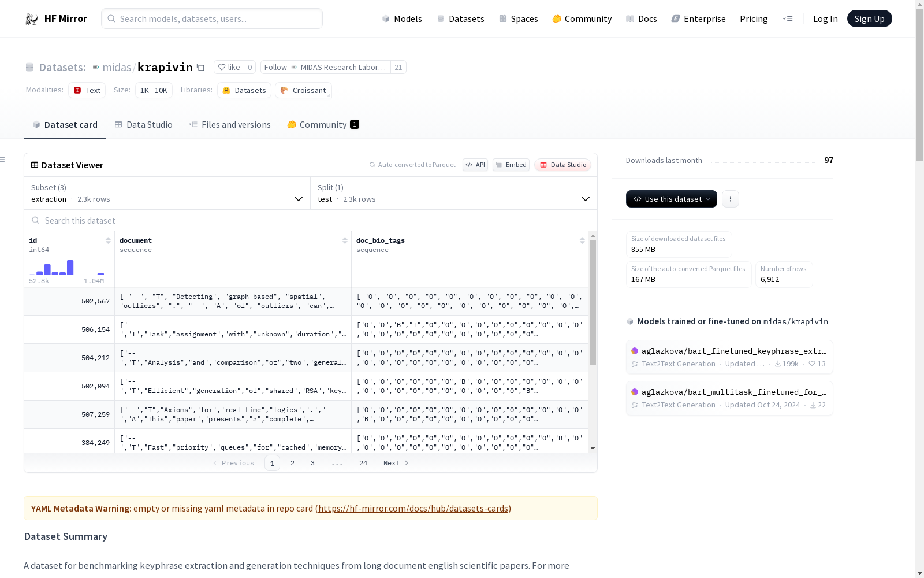
Task: Click the Datasets breadcrumb icon
Action: (29, 68)
